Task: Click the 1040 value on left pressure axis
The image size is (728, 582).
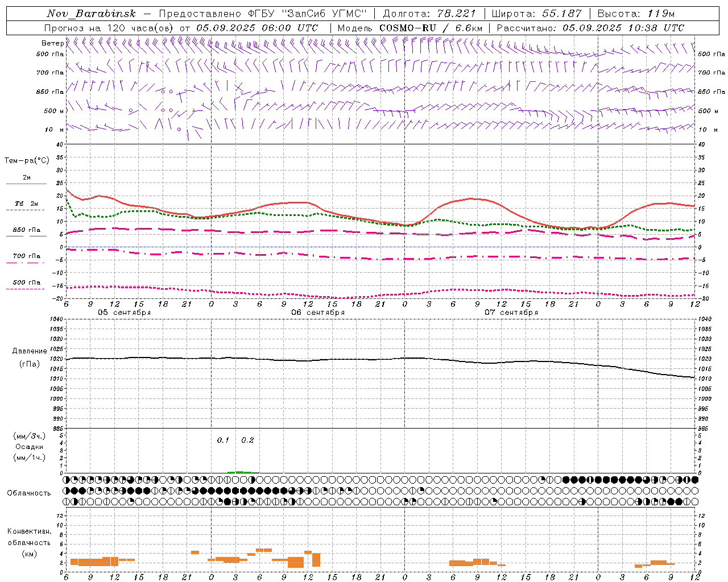Action: point(55,319)
